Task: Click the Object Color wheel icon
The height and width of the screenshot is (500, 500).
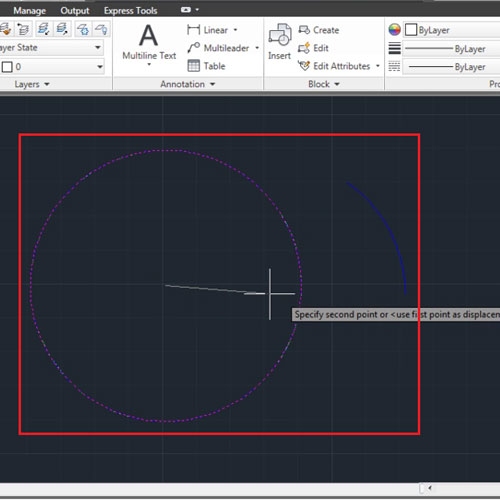Action: (394, 30)
